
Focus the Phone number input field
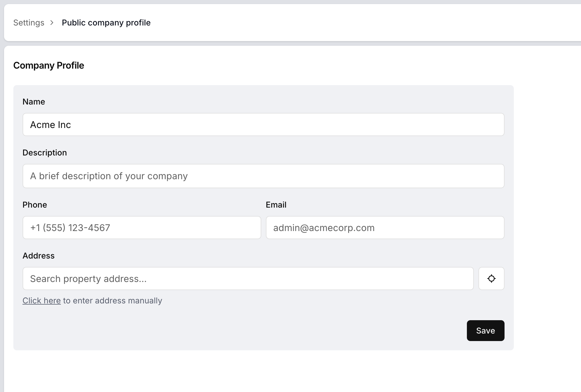click(142, 228)
